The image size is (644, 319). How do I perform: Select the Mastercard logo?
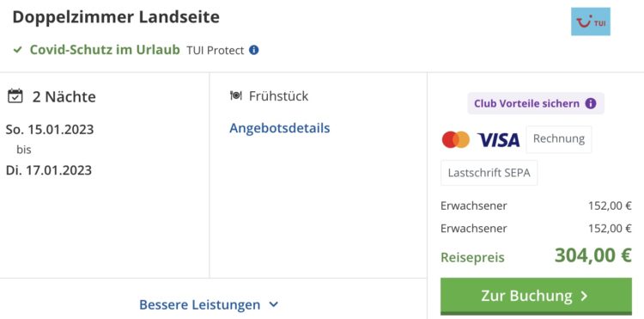click(x=456, y=140)
